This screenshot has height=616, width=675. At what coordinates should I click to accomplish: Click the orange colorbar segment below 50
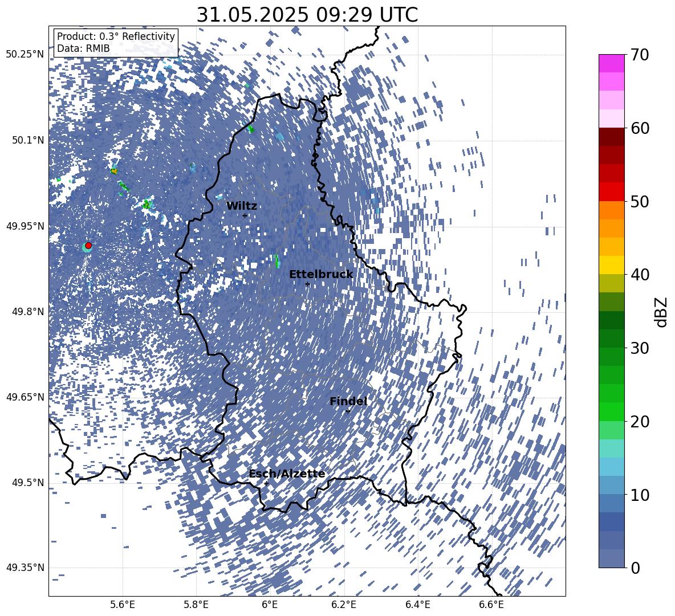611,210
